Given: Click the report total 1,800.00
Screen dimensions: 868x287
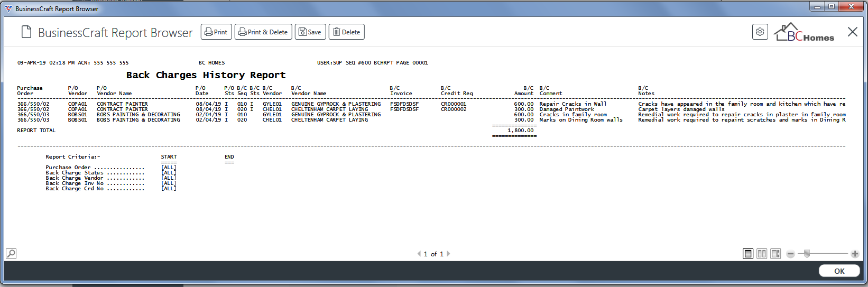Looking at the screenshot, I should coord(520,131).
